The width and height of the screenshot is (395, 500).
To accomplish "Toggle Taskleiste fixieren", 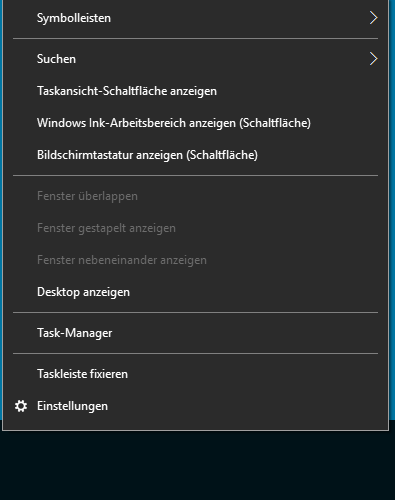I will (x=195, y=374).
